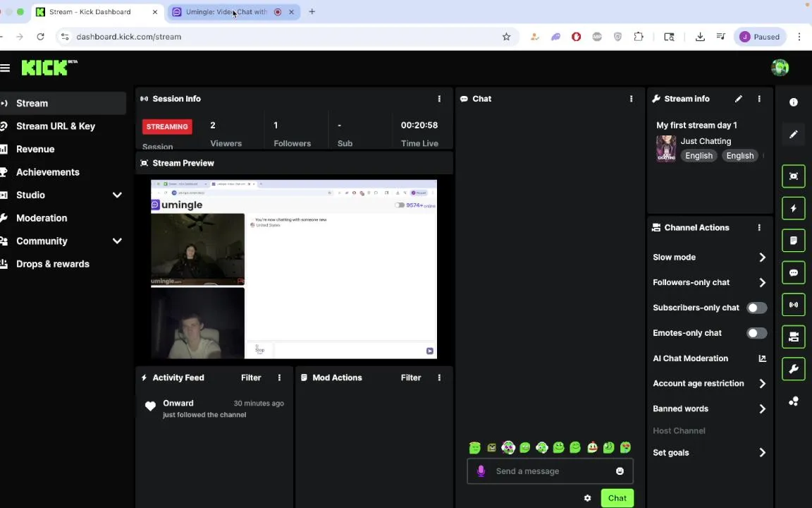
Task: Select Stream in the left sidebar
Action: click(x=63, y=103)
